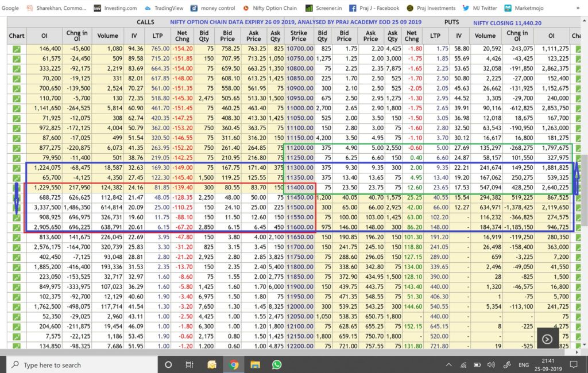Click calls chart icon in 11600.00 strike row
Viewport: 588px width, 373px height.
point(17,228)
